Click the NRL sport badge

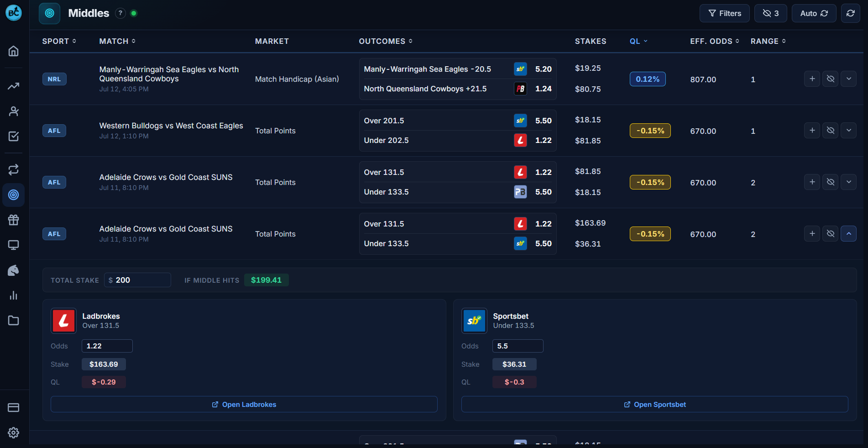coord(54,79)
